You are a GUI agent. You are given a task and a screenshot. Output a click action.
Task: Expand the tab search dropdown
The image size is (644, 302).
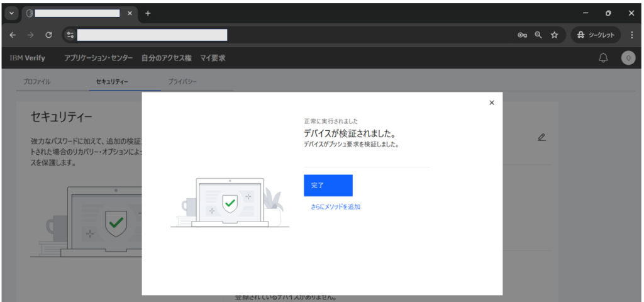click(x=11, y=13)
